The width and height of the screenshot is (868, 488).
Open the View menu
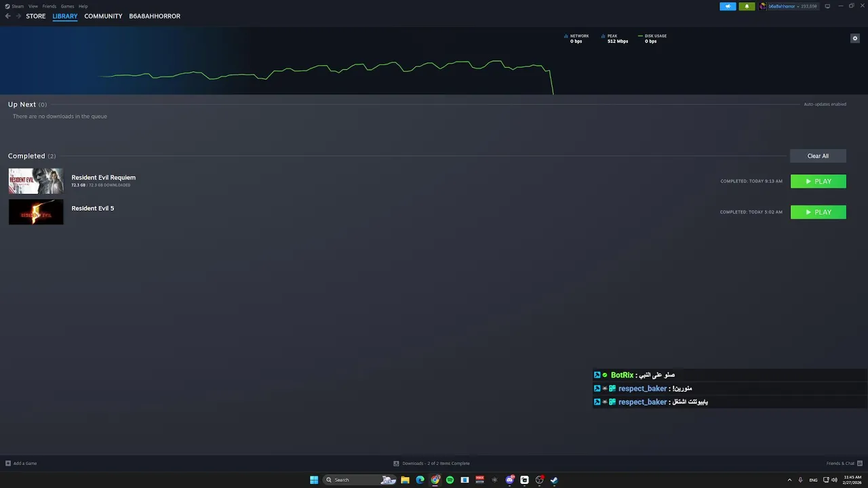coord(33,6)
